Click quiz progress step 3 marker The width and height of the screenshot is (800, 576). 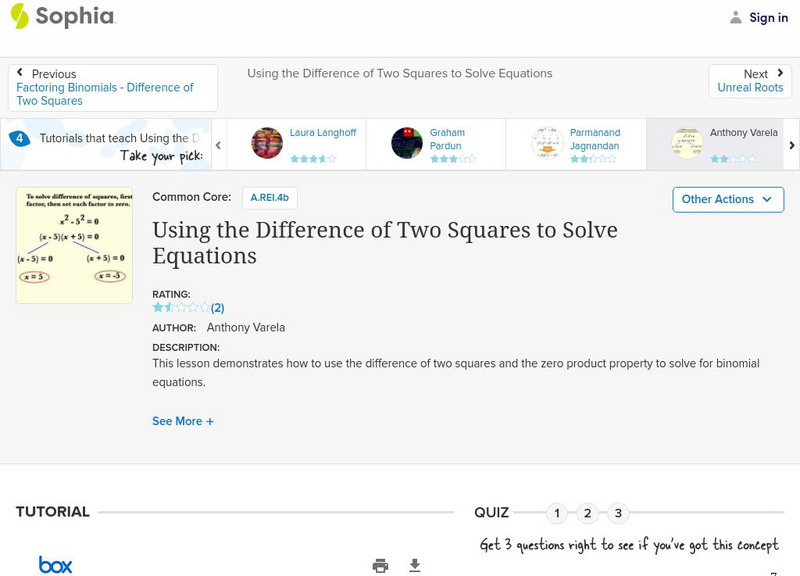click(618, 512)
